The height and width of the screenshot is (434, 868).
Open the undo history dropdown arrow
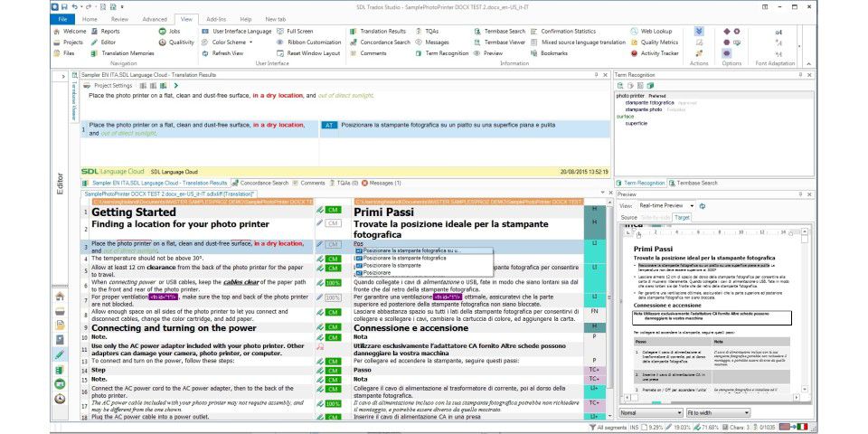tap(80, 6)
